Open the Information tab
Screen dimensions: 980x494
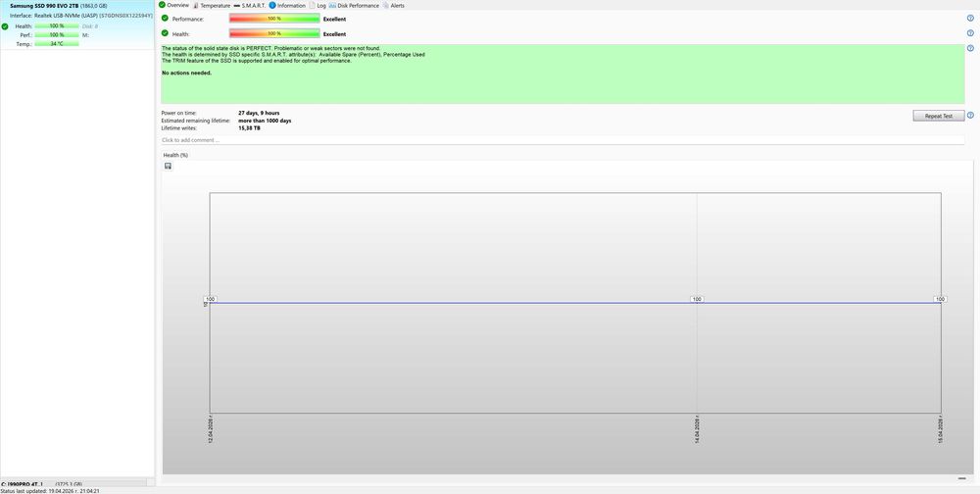pos(287,5)
